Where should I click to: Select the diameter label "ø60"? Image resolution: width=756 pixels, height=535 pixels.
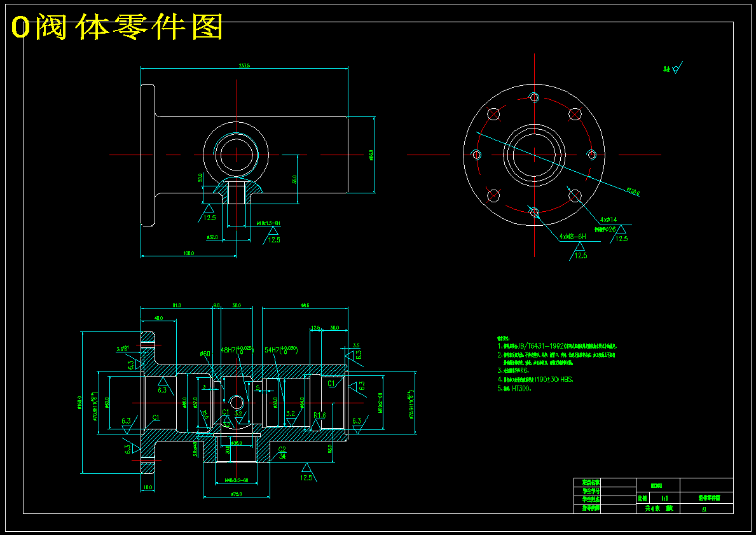tap(205, 354)
